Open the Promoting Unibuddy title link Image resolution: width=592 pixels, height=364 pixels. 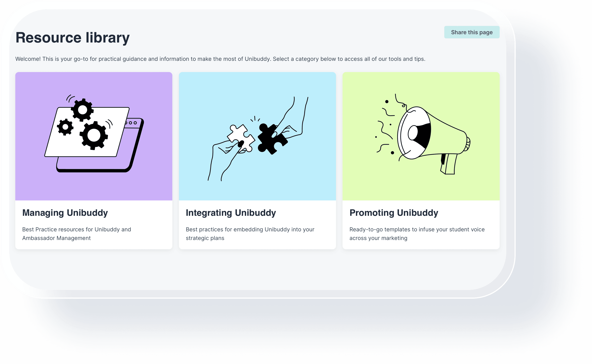click(x=394, y=213)
